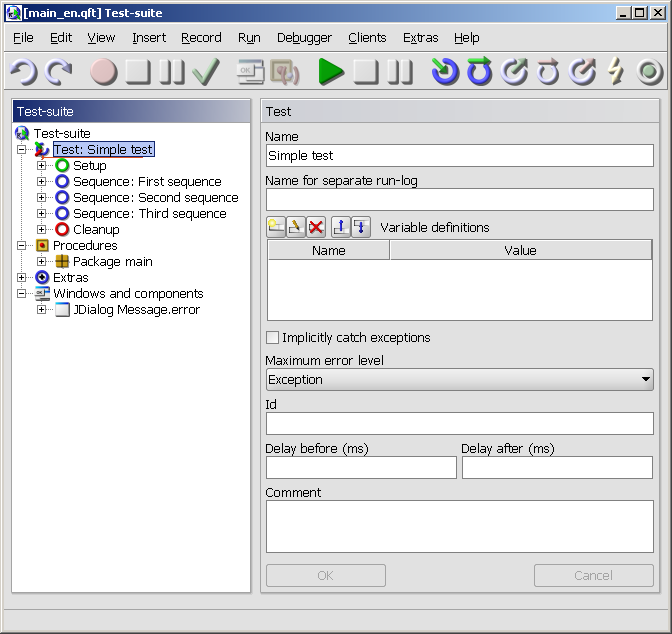Open the Maximum error level dropdown
This screenshot has width=672, height=634.
point(459,379)
